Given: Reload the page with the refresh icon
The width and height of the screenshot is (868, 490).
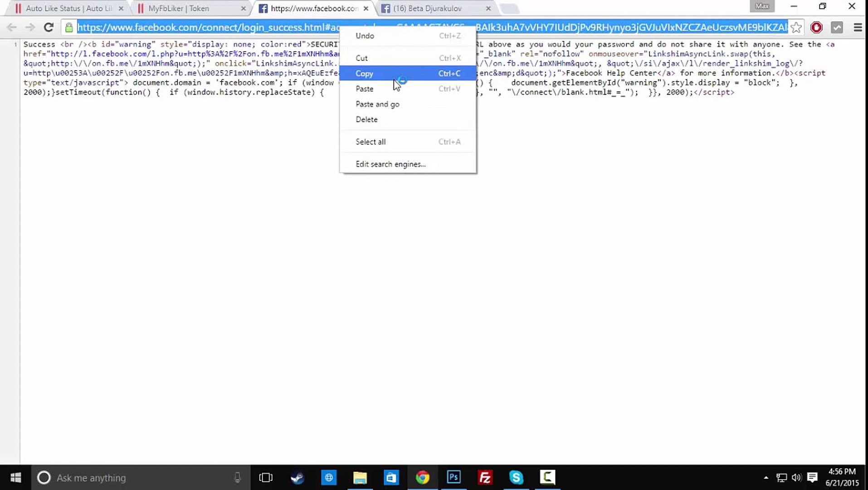Looking at the screenshot, I should click(49, 27).
